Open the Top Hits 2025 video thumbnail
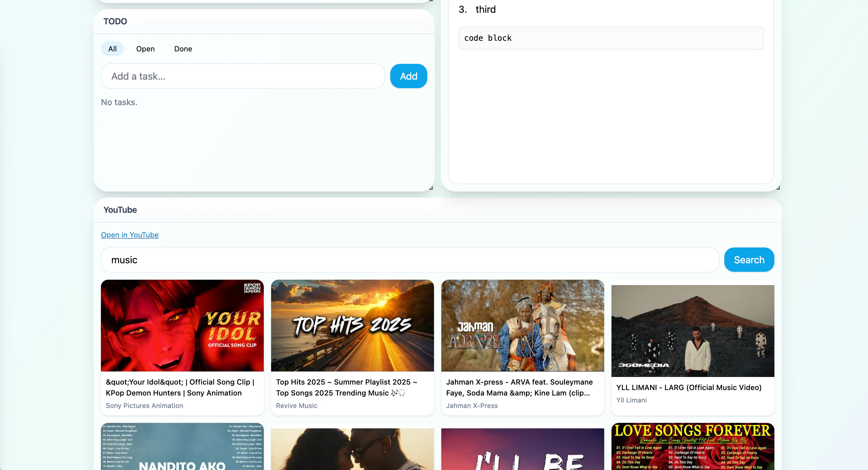This screenshot has height=470, width=868. (x=353, y=325)
